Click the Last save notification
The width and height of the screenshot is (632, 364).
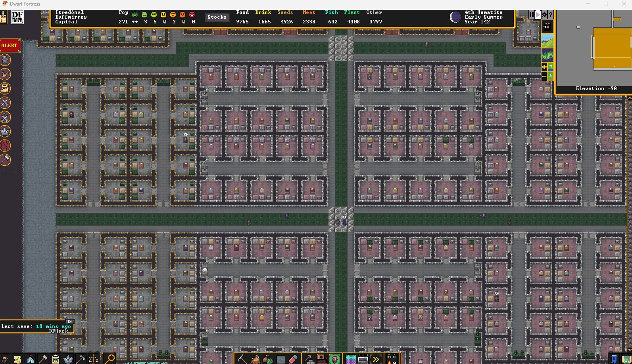pos(36,326)
